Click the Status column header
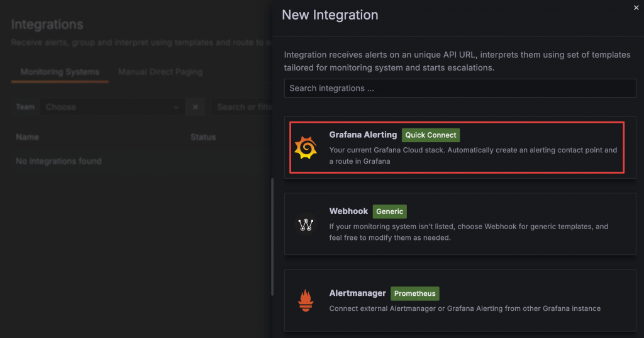This screenshot has height=338, width=644. coord(203,137)
